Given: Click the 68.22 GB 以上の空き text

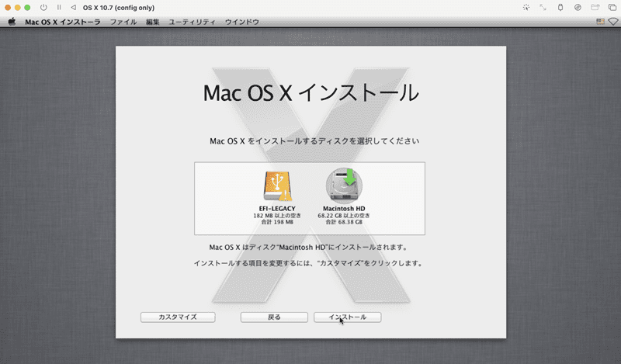Looking at the screenshot, I should (344, 216).
